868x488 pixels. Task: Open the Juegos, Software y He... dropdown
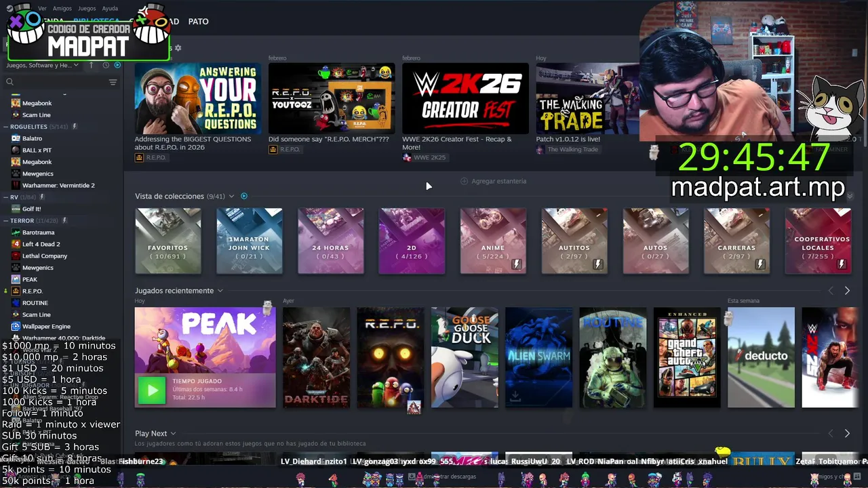coord(42,65)
